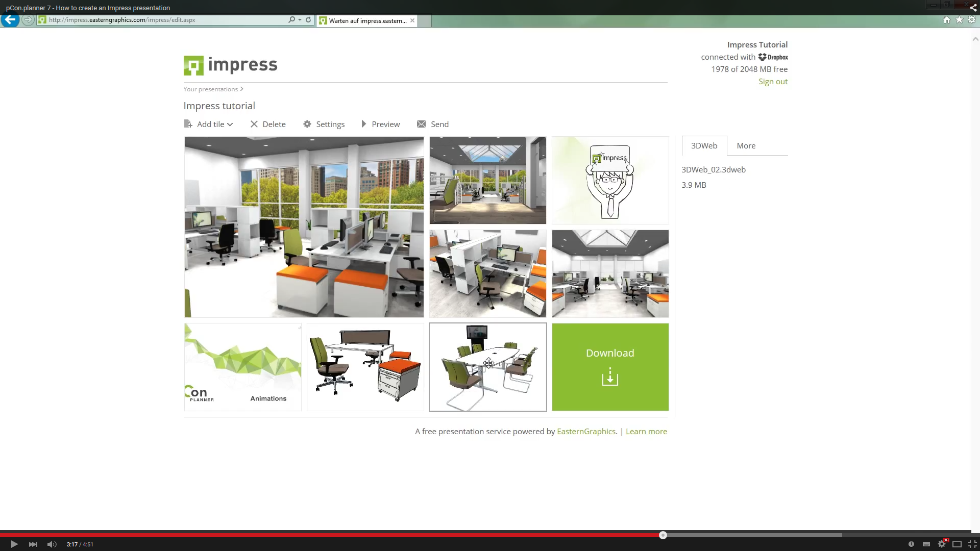Open the presentation Settings gear
Viewport: 980px width, 551px height.
307,124
